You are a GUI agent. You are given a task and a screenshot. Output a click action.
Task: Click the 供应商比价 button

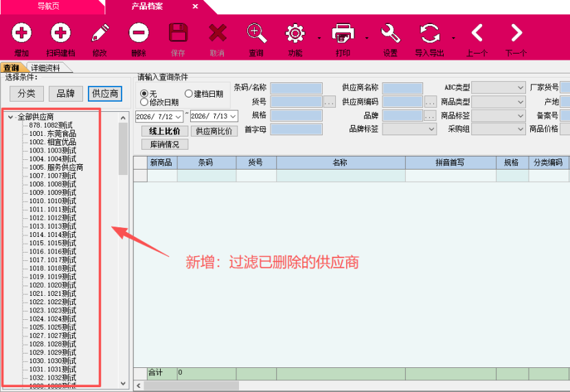click(x=214, y=131)
